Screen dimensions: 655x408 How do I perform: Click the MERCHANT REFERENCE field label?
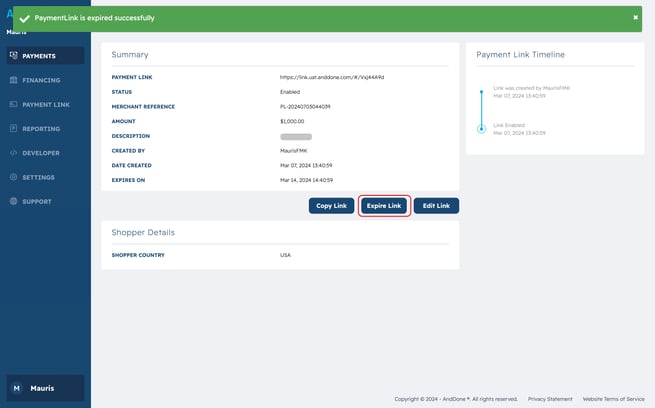click(143, 106)
